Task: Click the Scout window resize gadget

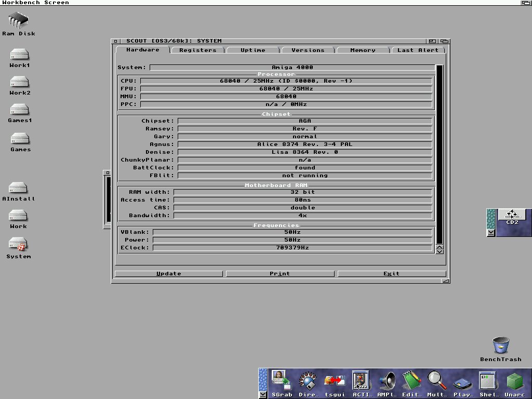Action: [446, 281]
